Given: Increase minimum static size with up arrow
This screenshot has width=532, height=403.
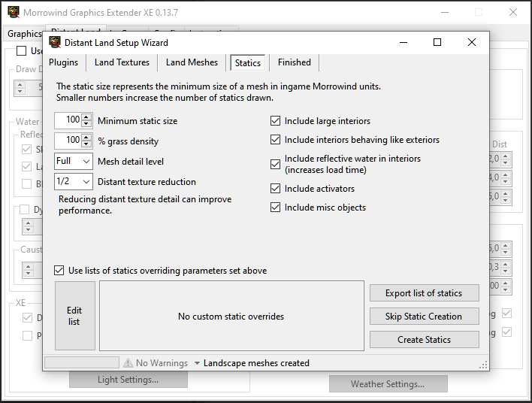Looking at the screenshot, I should click(87, 117).
